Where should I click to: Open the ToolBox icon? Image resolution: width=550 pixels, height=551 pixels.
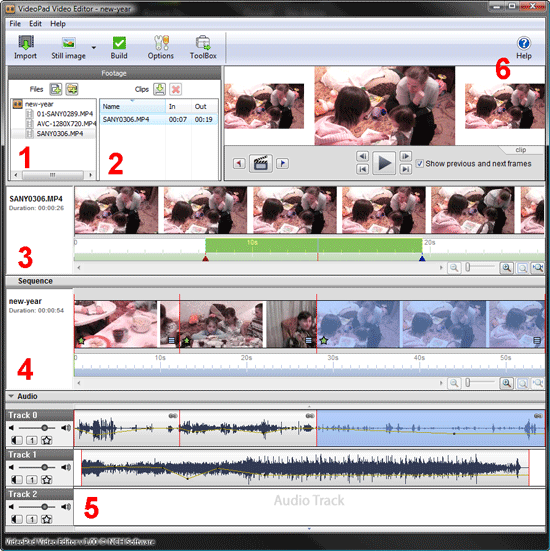[x=203, y=43]
